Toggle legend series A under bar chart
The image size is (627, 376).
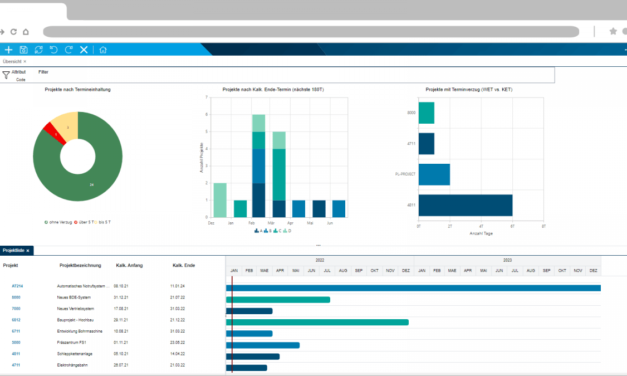pos(259,231)
